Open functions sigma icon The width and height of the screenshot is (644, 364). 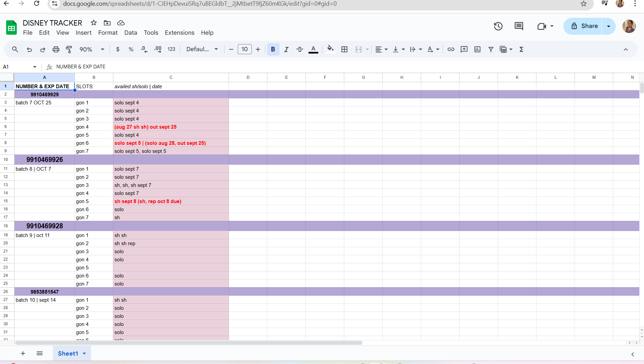[521, 49]
